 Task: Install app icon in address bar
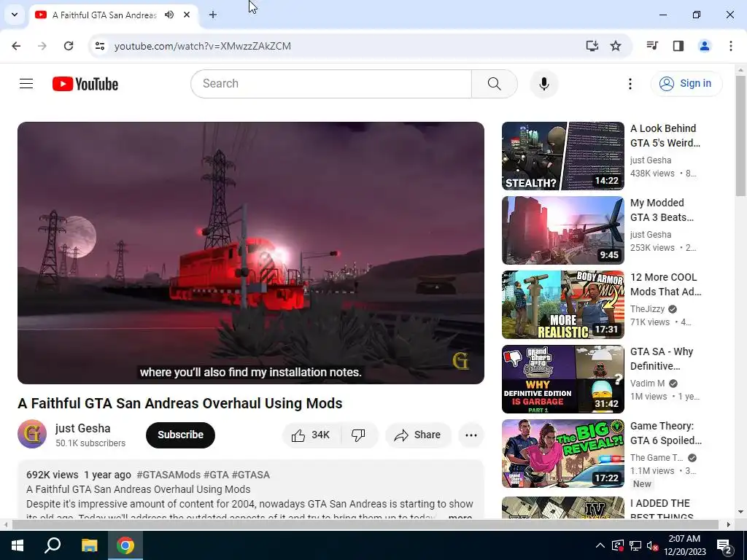point(592,46)
